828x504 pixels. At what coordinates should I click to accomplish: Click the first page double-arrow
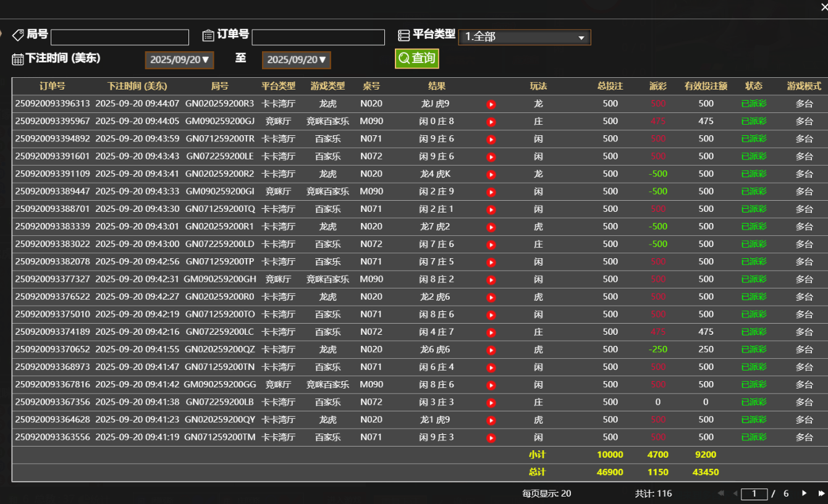point(720,493)
